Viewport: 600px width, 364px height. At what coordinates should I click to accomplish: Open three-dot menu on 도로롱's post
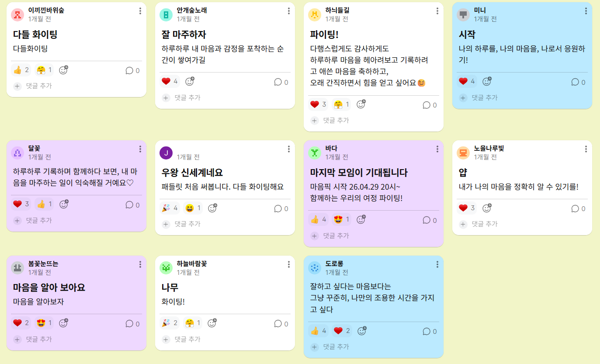click(x=437, y=264)
